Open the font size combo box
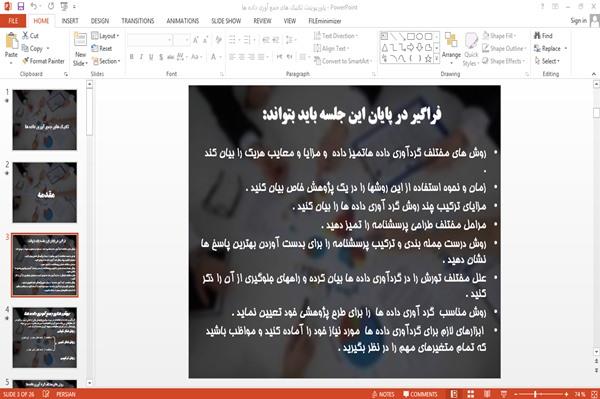Viewport: 600px width, 399px height. tap(181, 40)
